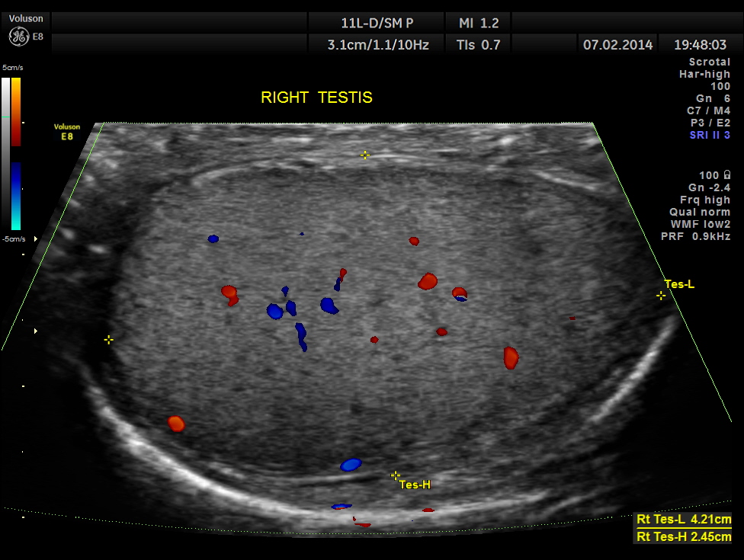The image size is (744, 560).
Task: Click the lower focal zone triangle marker
Action: coord(35,331)
